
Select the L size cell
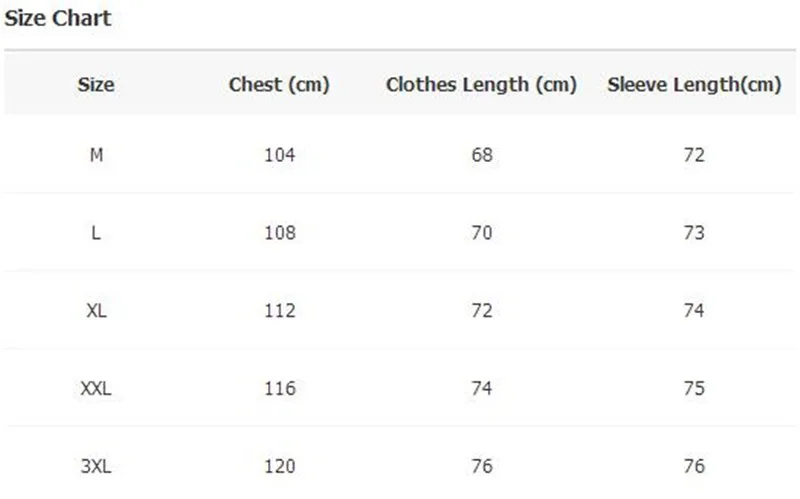[96, 233]
